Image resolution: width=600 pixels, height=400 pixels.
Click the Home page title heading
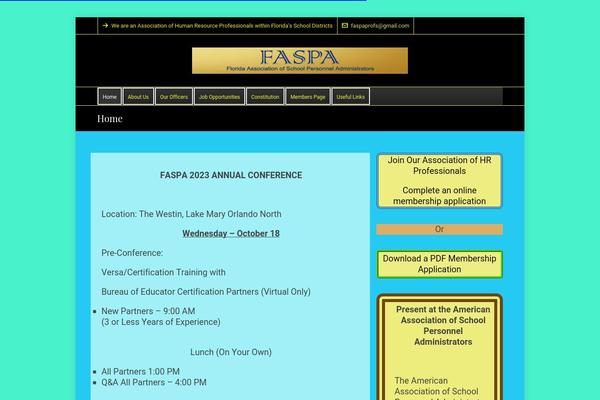110,119
